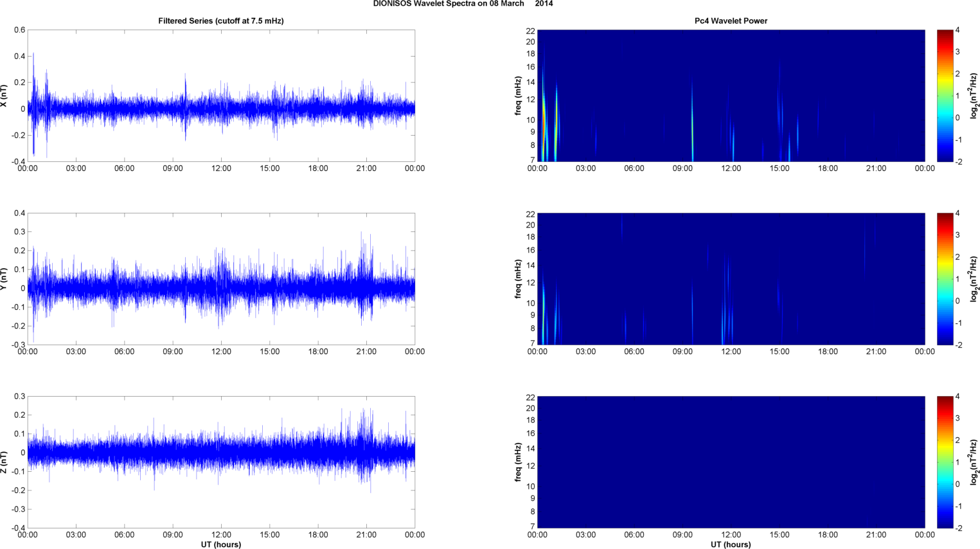Click the 'Y (nT)' axis label
Screen dimensions: 980x549
pyautogui.click(x=4, y=279)
